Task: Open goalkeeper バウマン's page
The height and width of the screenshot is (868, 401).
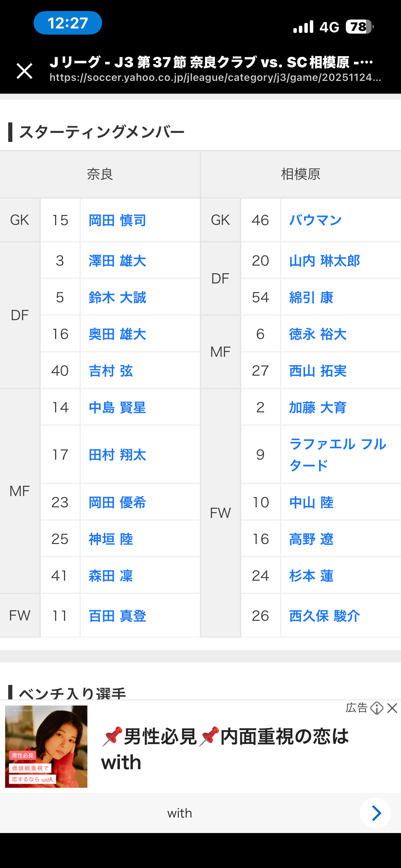Action: coord(315,220)
